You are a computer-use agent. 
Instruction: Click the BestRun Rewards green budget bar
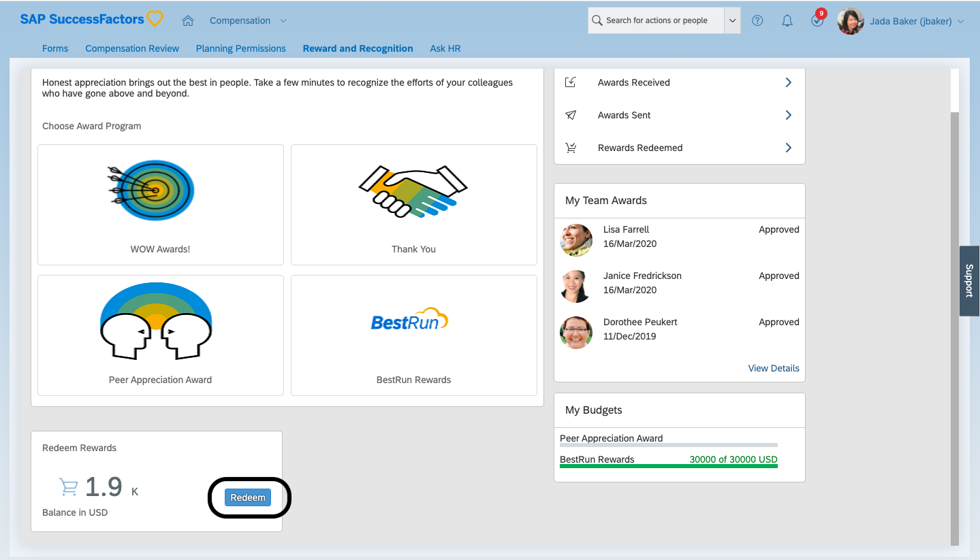coord(668,466)
